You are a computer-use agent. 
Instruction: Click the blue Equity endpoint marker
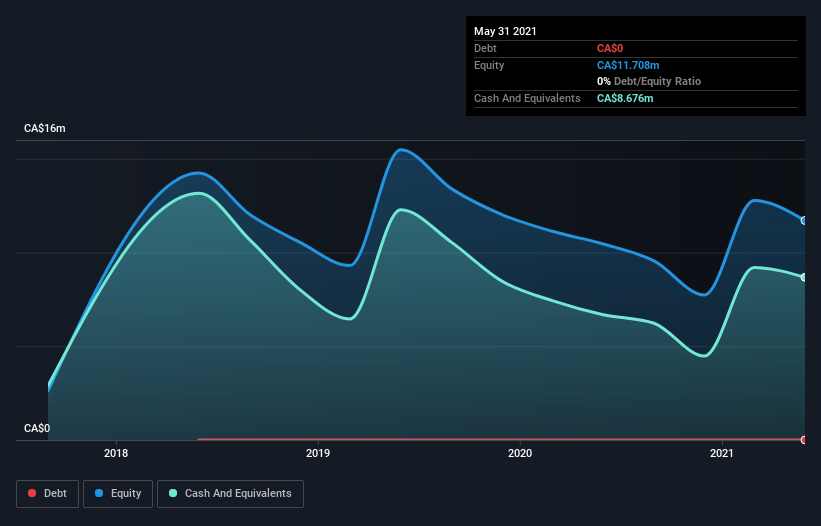[804, 220]
